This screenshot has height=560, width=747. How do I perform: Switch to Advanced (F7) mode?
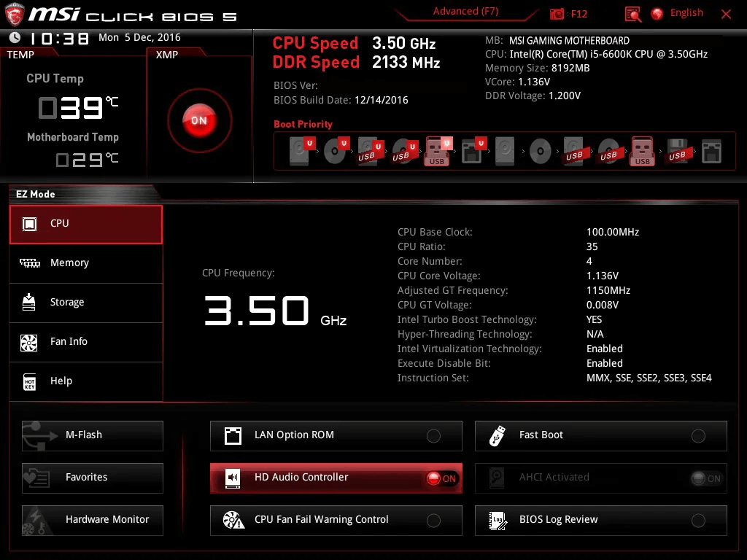(x=465, y=12)
